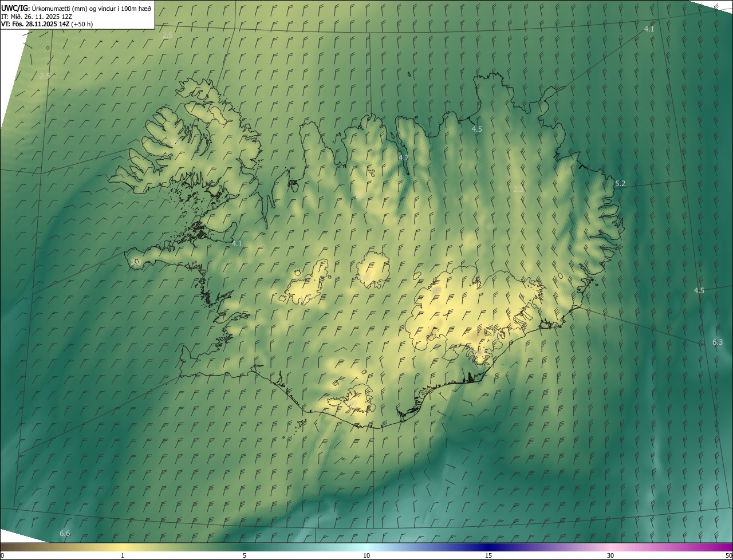This screenshot has height=560, width=733.
Task: Click the light pink colour band above the 30 tick
Action: point(610,547)
